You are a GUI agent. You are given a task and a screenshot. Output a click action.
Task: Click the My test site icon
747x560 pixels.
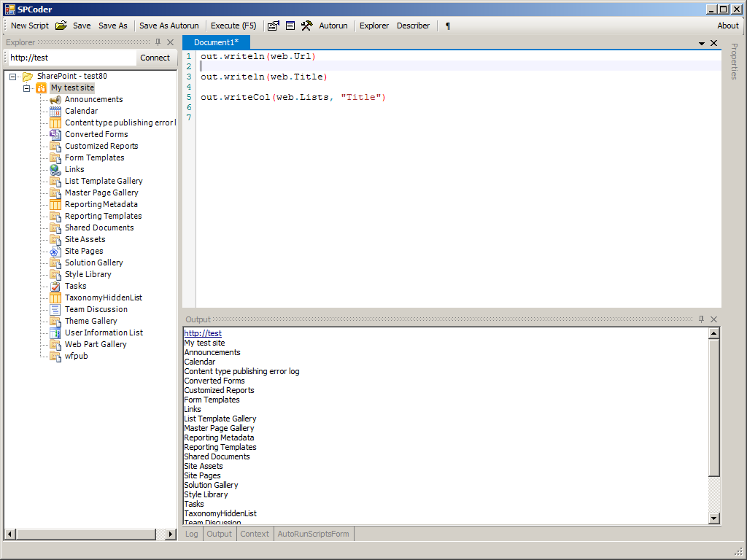click(x=42, y=87)
